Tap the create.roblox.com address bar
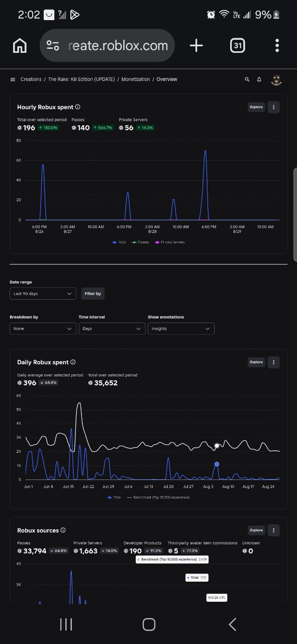Screen dimensions: 297x644 coord(107,46)
